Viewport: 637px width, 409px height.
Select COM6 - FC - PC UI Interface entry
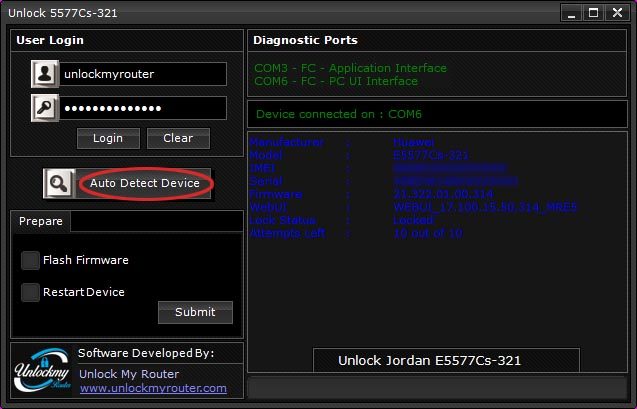336,81
